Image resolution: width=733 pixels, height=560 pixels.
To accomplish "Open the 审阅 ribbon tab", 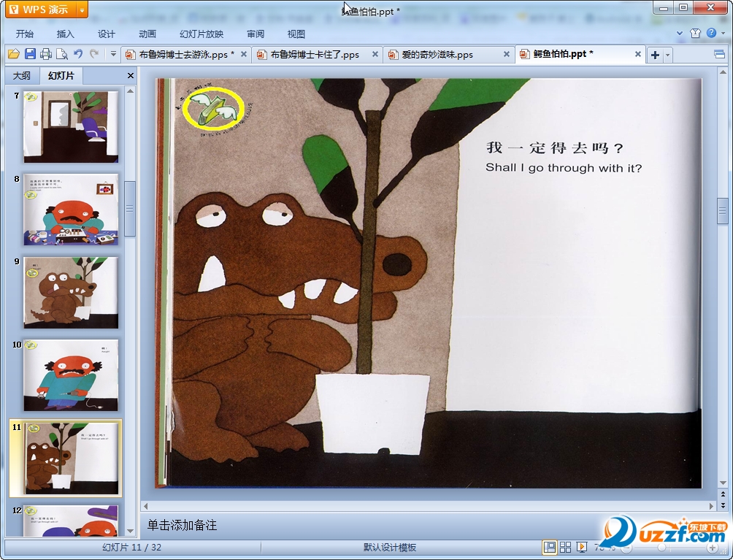I will point(256,34).
